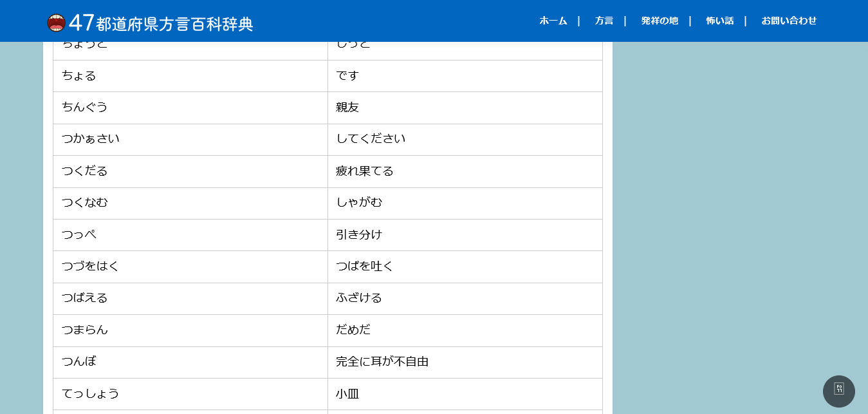Select the meaning しゃがむ
The height and width of the screenshot is (414, 868).
(x=359, y=203)
